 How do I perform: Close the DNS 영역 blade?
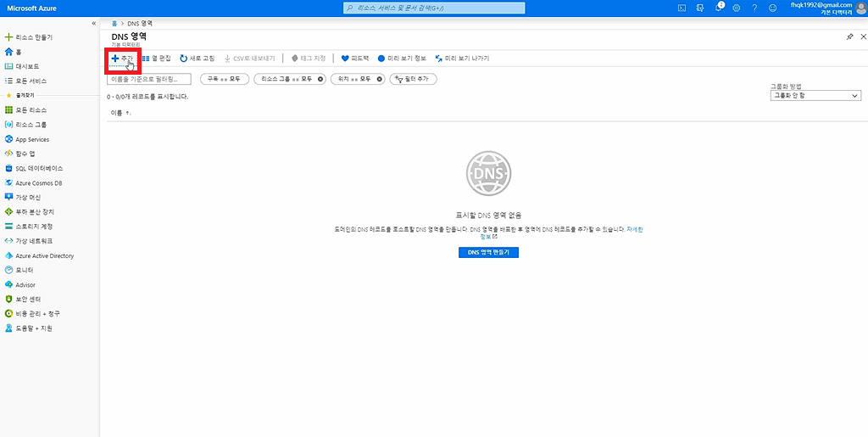(x=863, y=36)
